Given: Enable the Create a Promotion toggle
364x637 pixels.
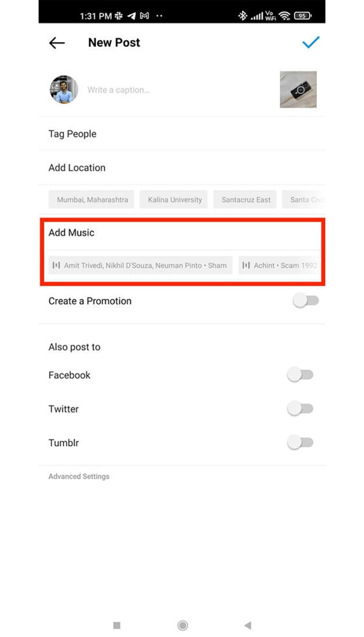Looking at the screenshot, I should click(x=306, y=300).
